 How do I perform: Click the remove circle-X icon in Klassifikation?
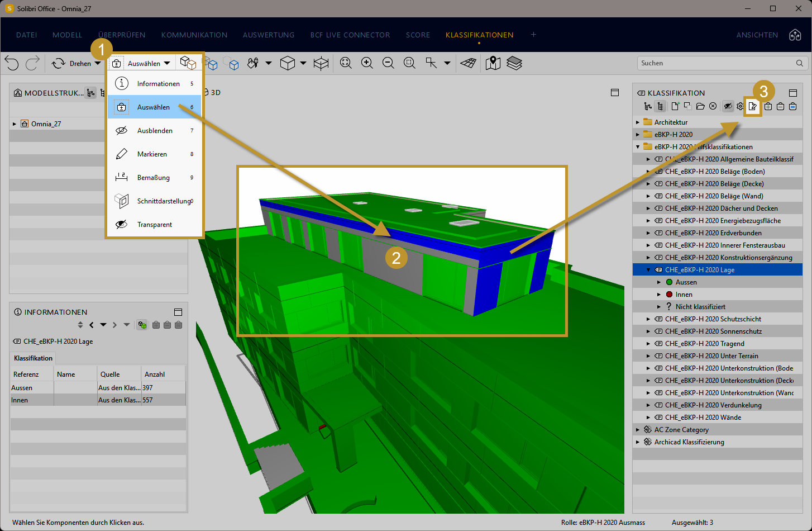[713, 106]
